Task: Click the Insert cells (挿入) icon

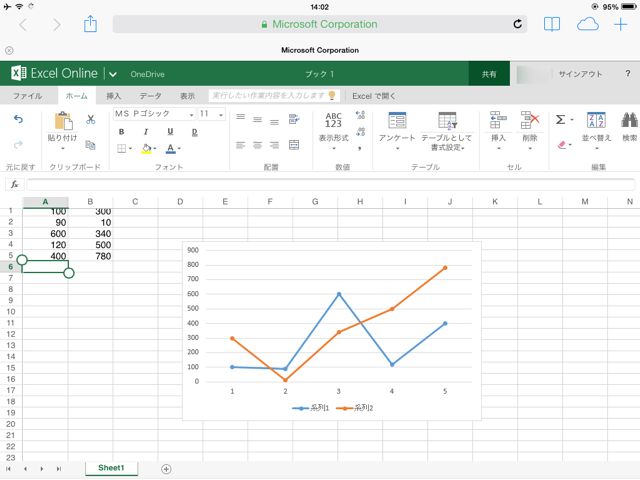Action: click(498, 120)
